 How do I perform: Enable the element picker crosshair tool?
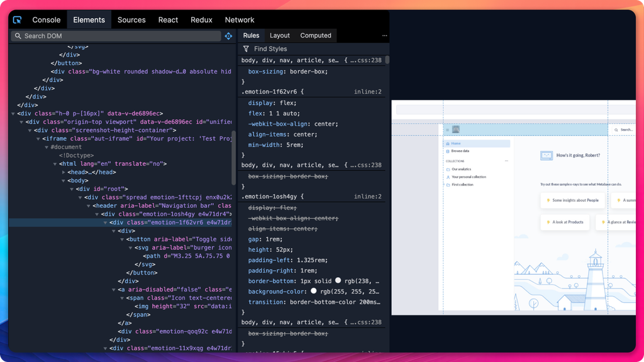[228, 36]
